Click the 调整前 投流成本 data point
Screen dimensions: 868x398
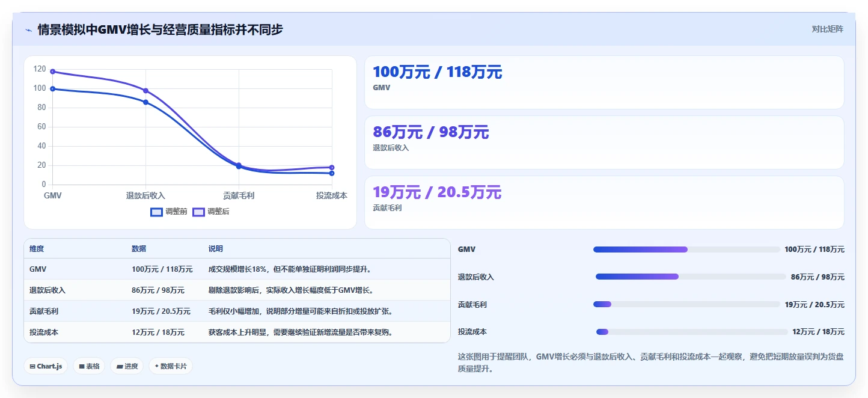click(332, 173)
